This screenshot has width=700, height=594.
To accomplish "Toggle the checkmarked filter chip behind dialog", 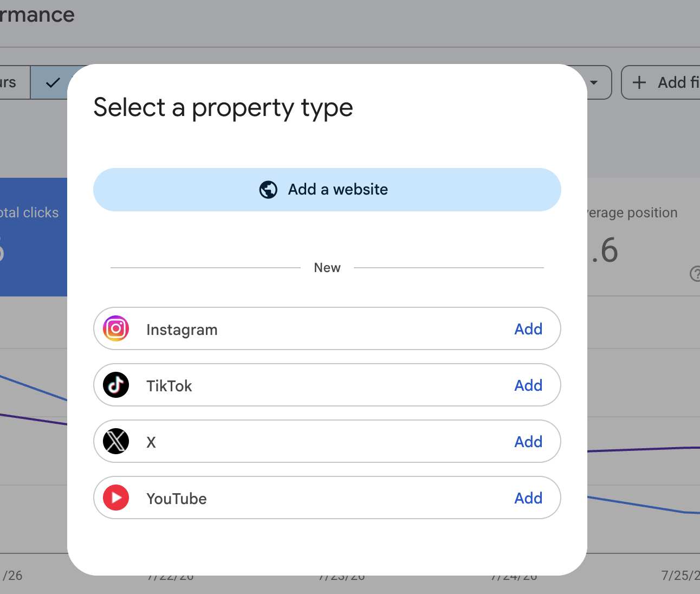I will 49,82.
